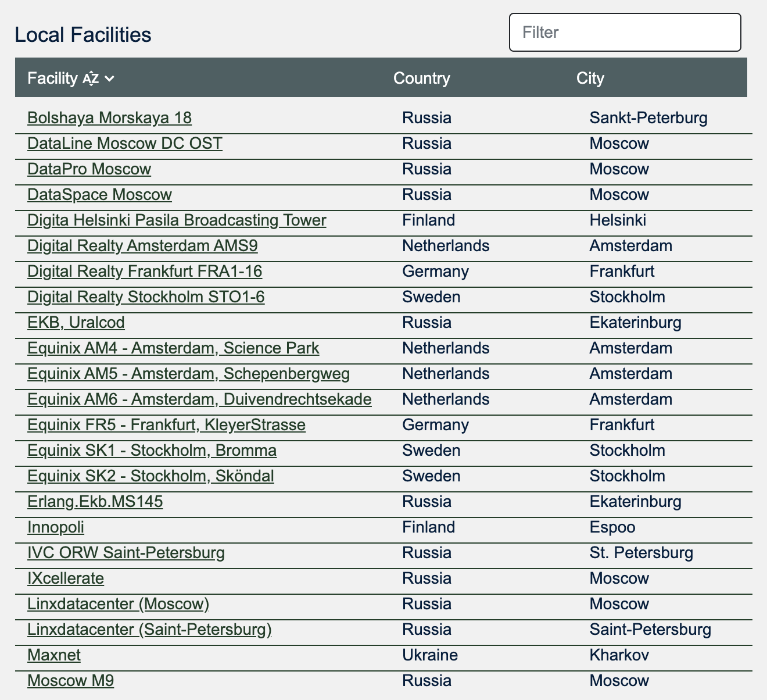This screenshot has width=767, height=700.
Task: Select Moscow in the DataPro Moscow row
Action: (619, 169)
